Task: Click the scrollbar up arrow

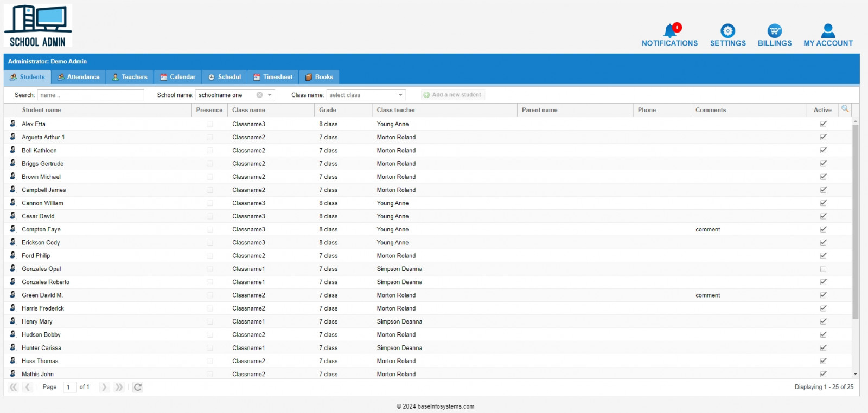Action: (x=856, y=121)
